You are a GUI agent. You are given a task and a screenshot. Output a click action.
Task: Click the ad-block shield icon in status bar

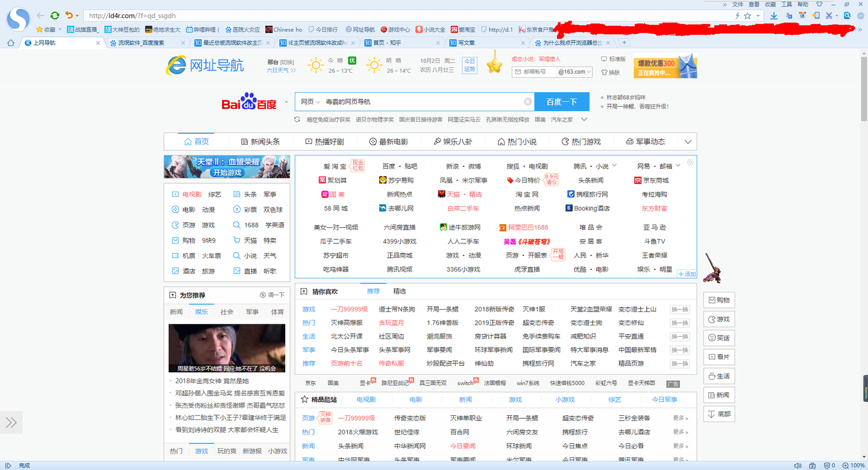pyautogui.click(x=828, y=465)
